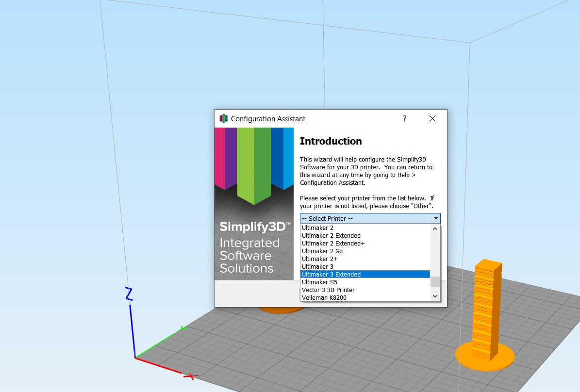Choose Ultimaker 2+ from the list
The height and width of the screenshot is (392, 580).
pos(365,259)
